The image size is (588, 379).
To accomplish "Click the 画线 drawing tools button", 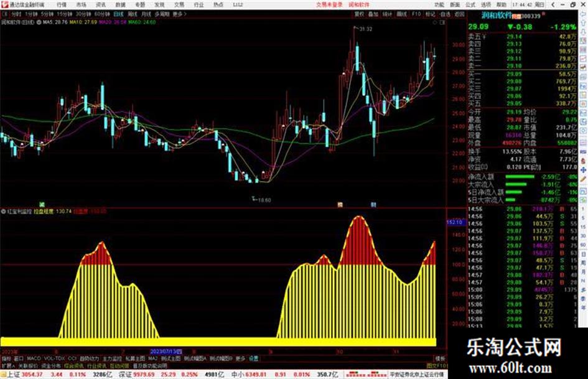I will click(x=401, y=14).
